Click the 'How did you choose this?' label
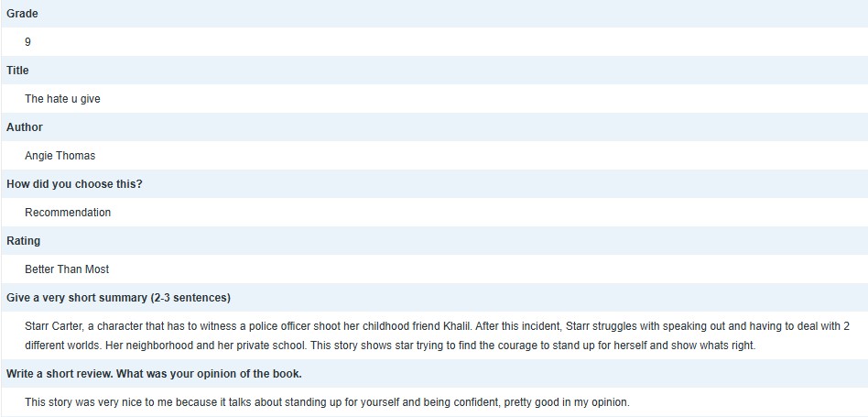Image resolution: width=868 pixels, height=417 pixels. 74,184
